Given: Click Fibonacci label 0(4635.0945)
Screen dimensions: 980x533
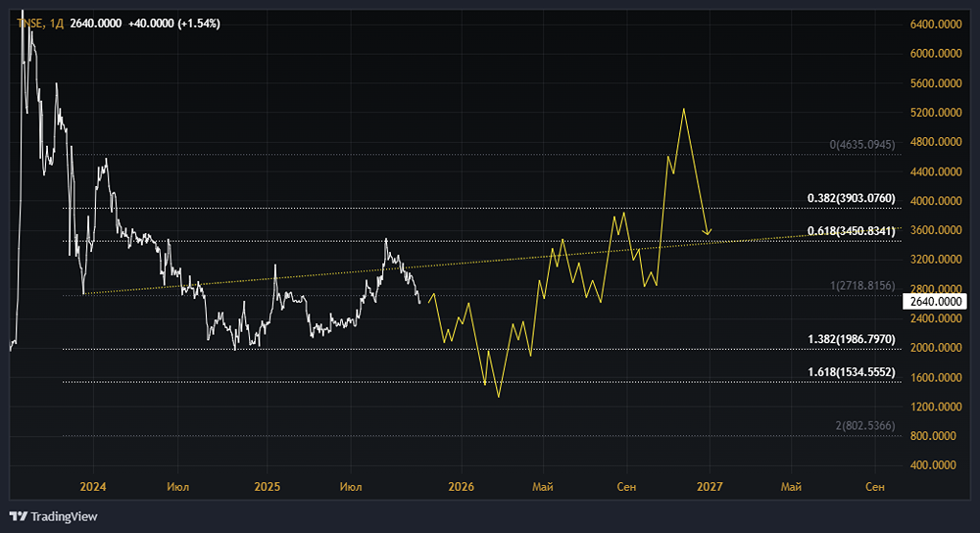Looking at the screenshot, I should click(861, 144).
